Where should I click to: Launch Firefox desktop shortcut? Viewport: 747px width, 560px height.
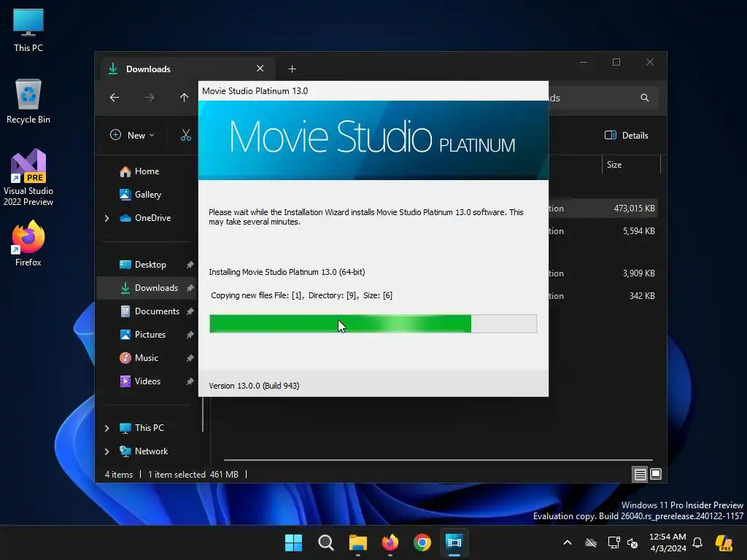coord(28,244)
